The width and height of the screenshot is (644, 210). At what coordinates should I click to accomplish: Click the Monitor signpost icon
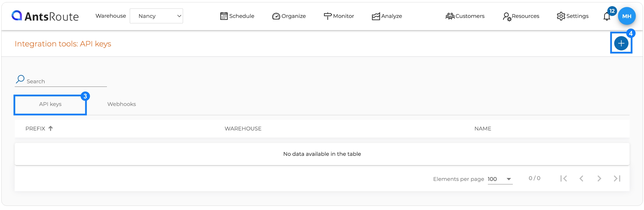[327, 16]
